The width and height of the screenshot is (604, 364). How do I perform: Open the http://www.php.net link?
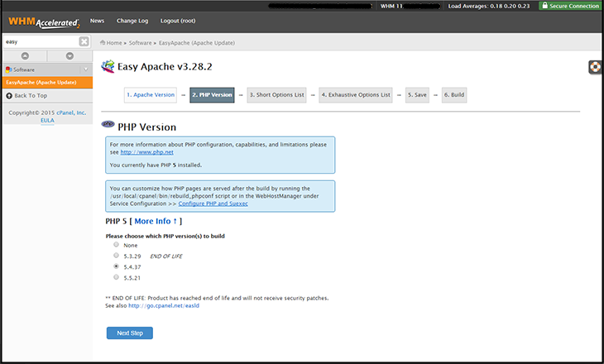(x=146, y=152)
